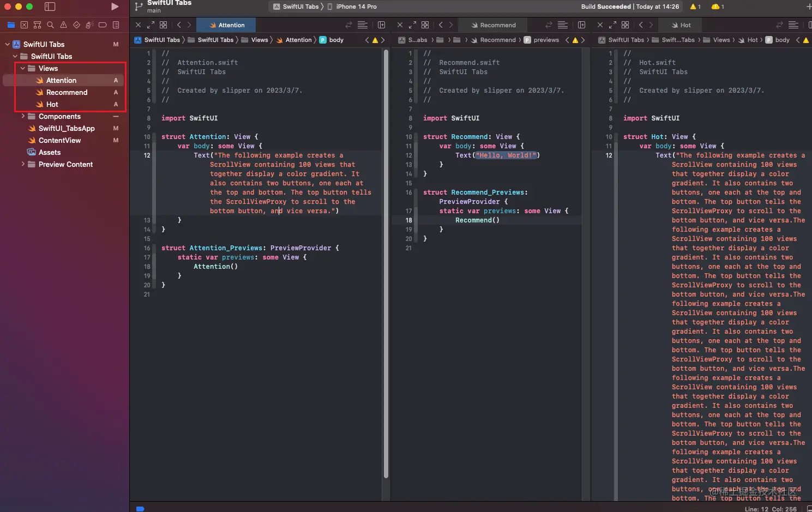Open editor options in Attention pane

[x=362, y=25]
